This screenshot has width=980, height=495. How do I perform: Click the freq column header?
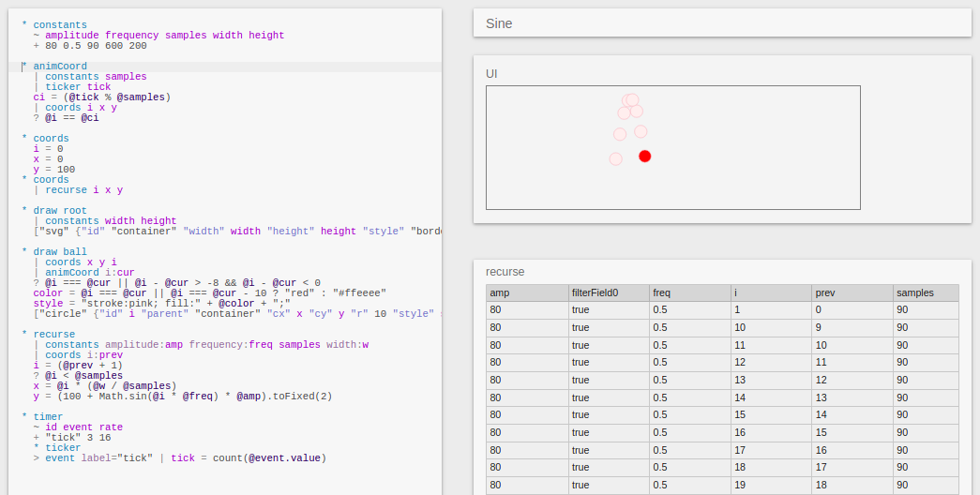point(688,292)
